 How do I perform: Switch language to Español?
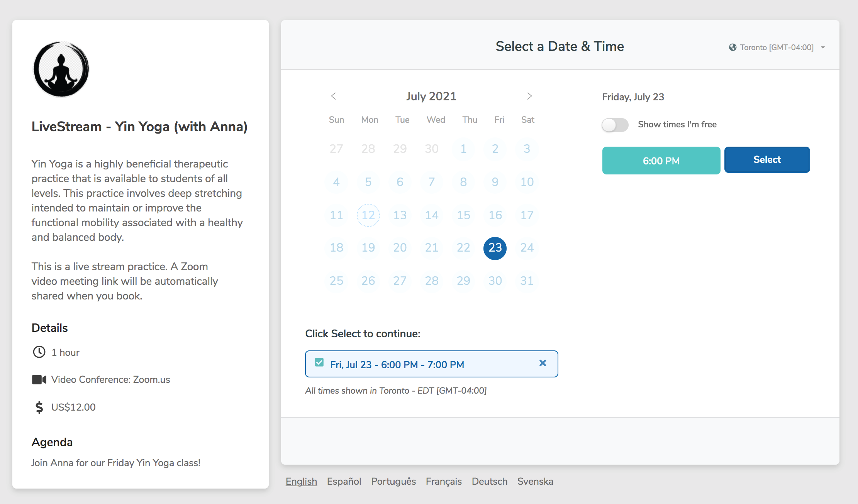[344, 481]
